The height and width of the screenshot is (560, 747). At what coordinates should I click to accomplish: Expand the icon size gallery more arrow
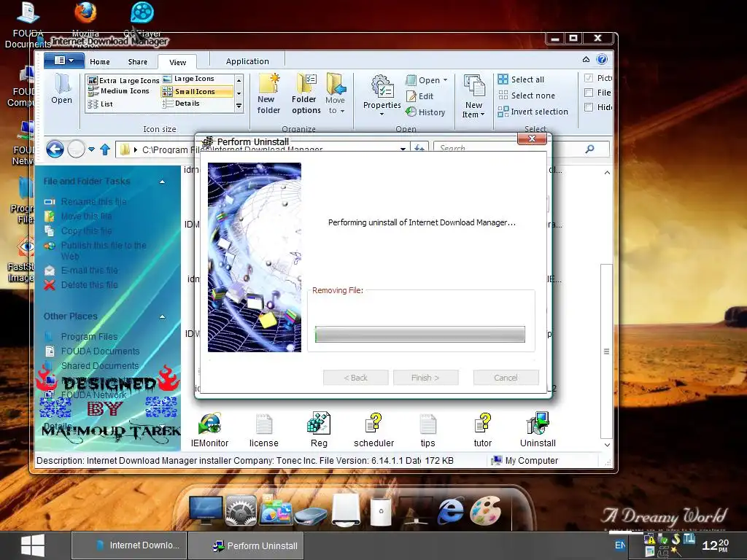(x=239, y=106)
